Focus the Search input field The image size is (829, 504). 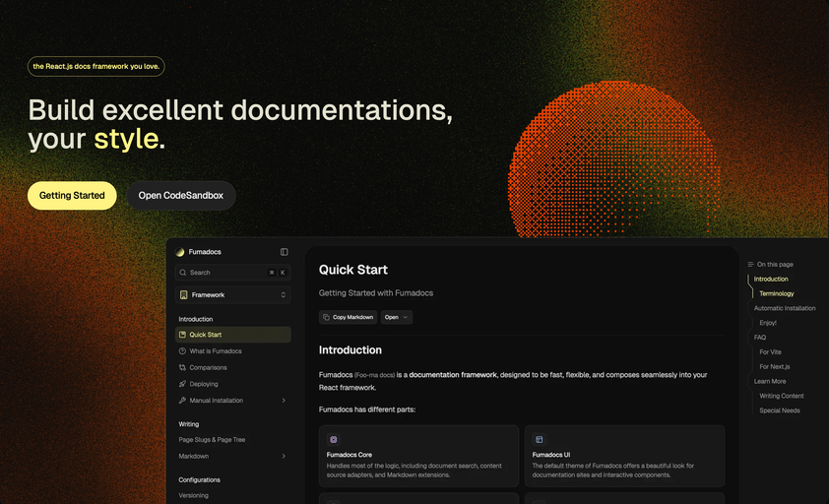[x=232, y=273]
